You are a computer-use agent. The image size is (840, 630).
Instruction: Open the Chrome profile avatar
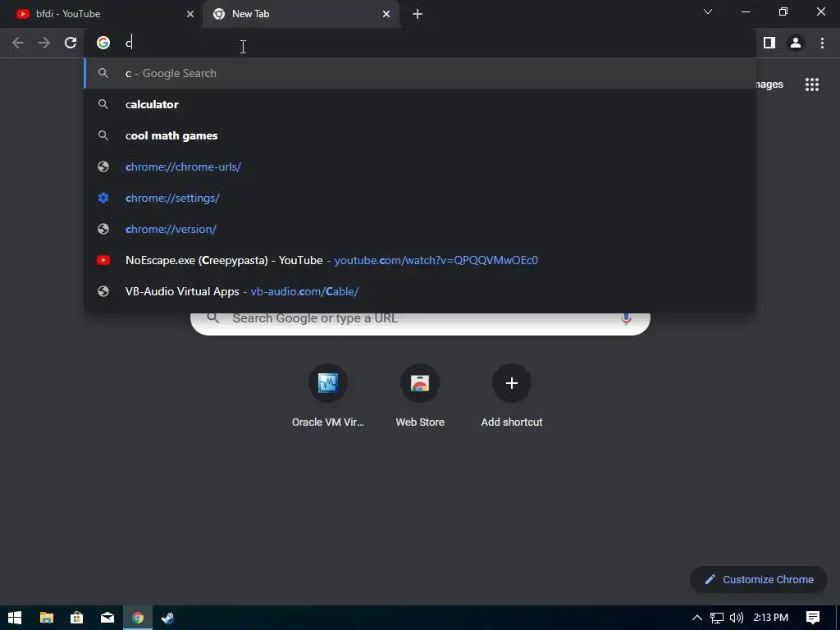coord(796,43)
